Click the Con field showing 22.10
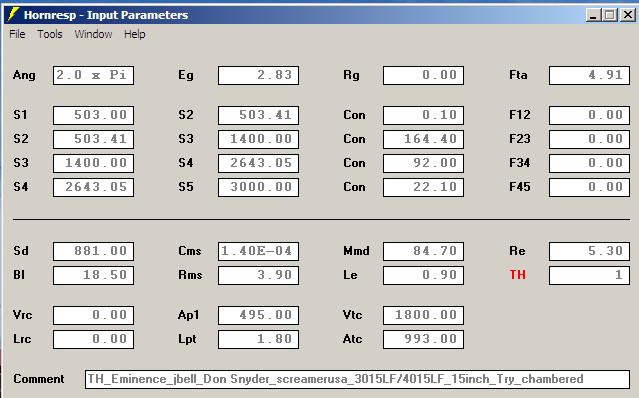Image resolution: width=639 pixels, height=398 pixels. click(423, 187)
